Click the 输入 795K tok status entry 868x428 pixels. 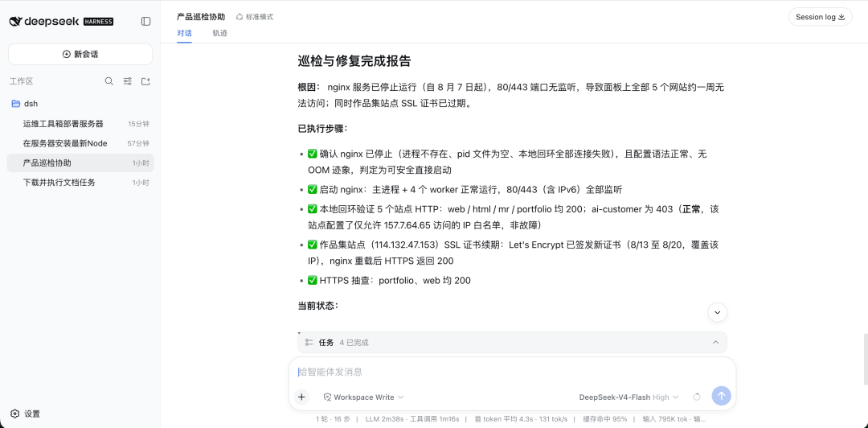click(x=663, y=419)
